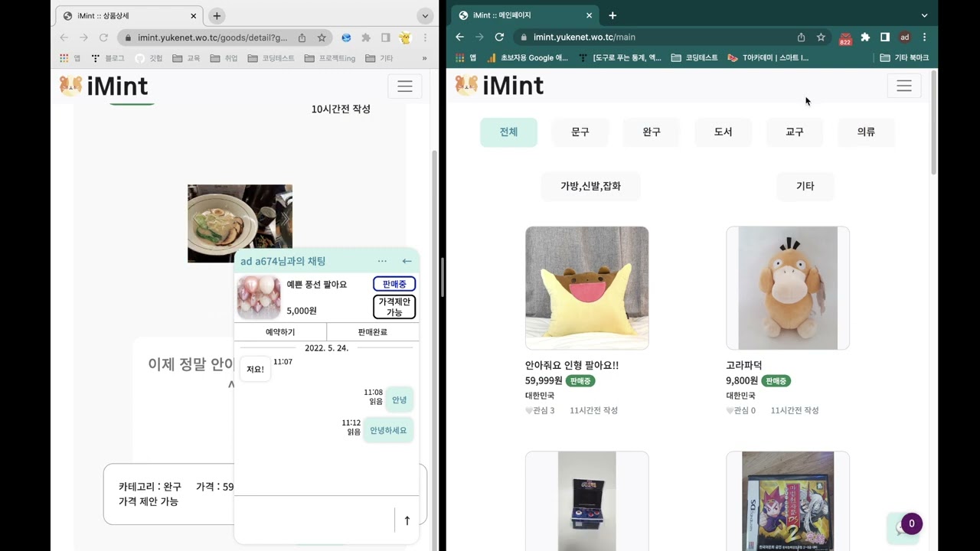Click the iMint hamster logo in right window
The image size is (980, 551).
(x=466, y=85)
